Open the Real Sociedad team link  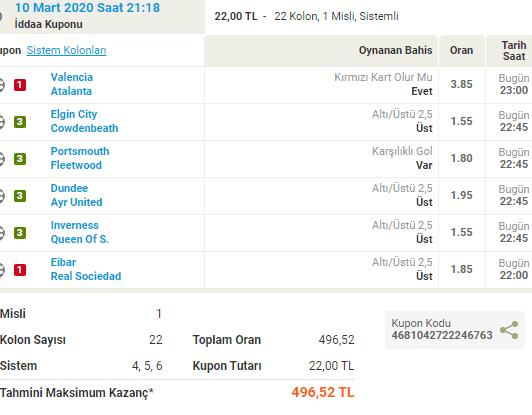86,276
